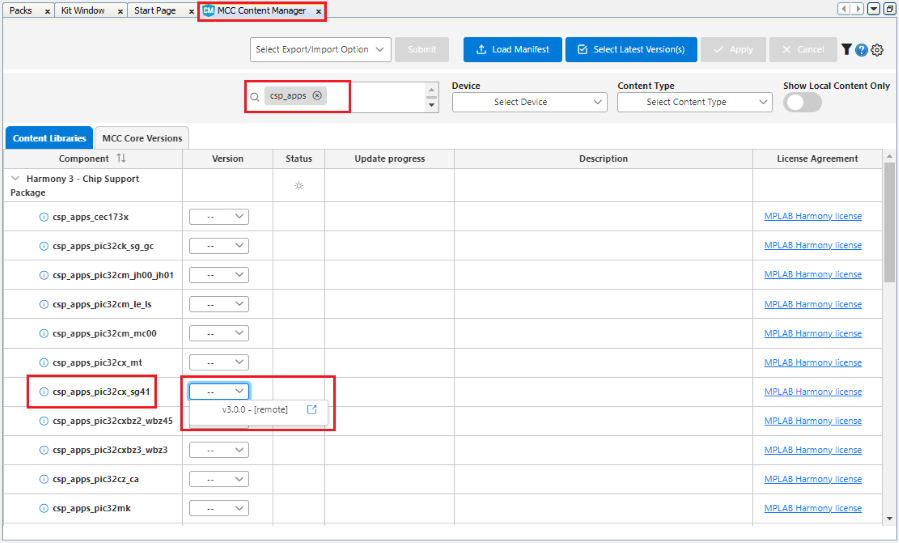
Task: Remove the csp_apps search tag
Action: coord(317,96)
